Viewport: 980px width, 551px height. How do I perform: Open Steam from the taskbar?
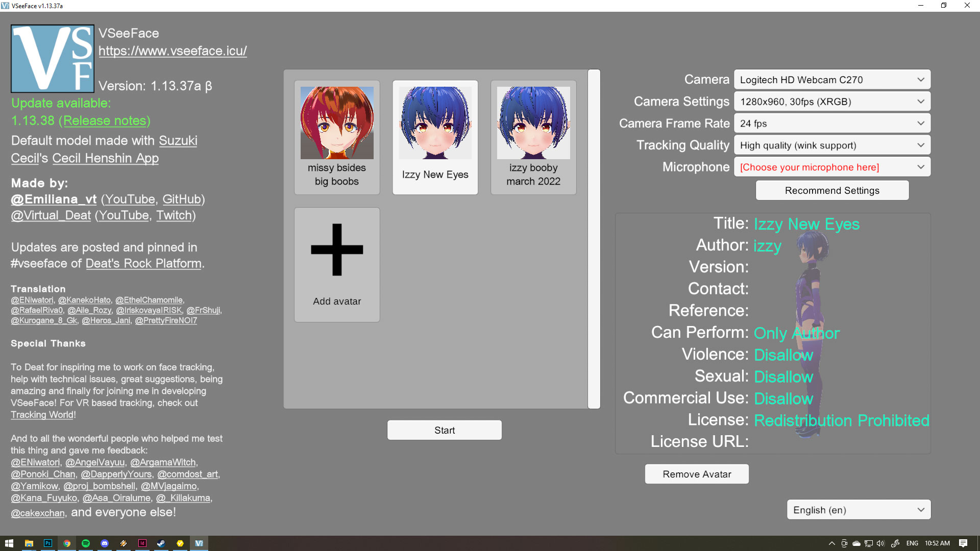[161, 543]
